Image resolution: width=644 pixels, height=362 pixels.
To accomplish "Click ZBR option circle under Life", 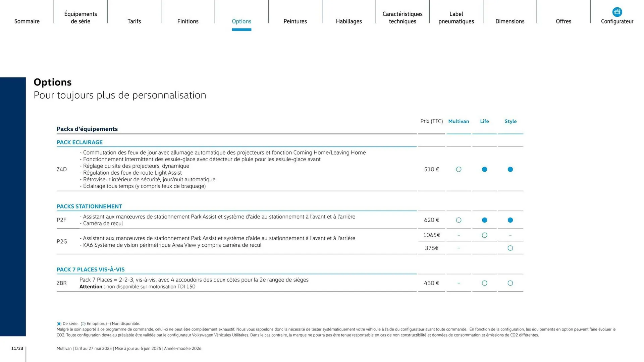I will pyautogui.click(x=484, y=283).
